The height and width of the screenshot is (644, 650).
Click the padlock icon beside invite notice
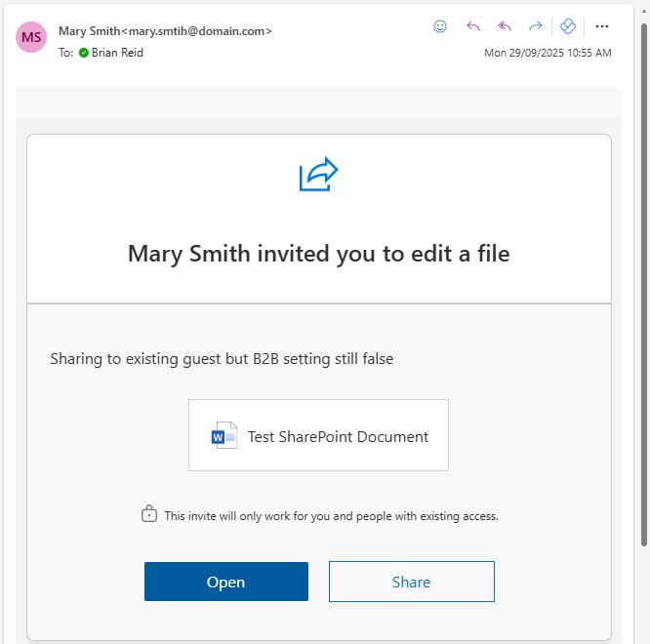(x=149, y=514)
